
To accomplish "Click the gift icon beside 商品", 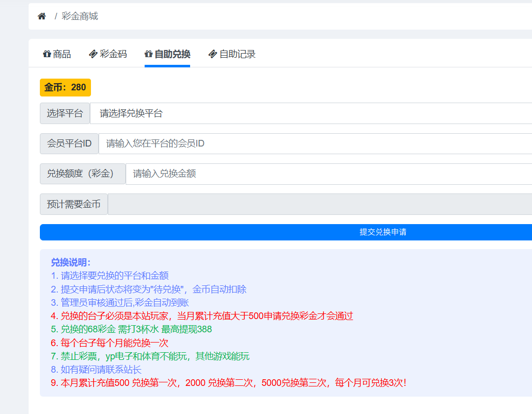I will 47,54.
